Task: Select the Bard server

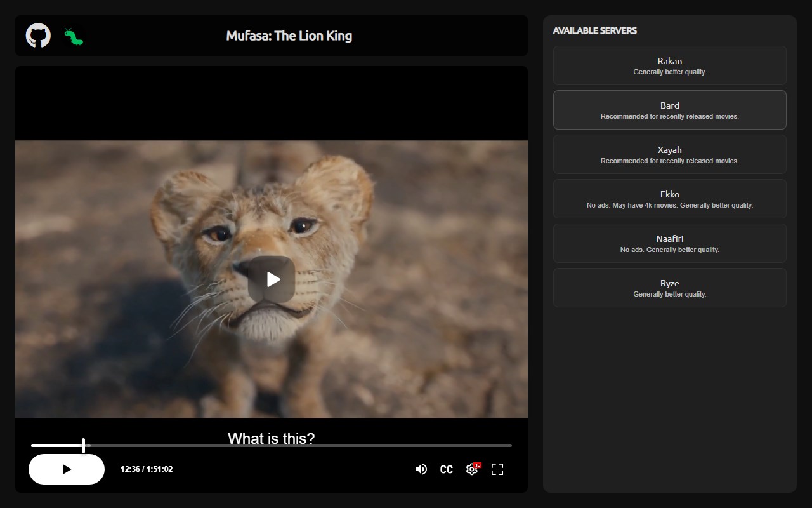Action: click(x=670, y=110)
